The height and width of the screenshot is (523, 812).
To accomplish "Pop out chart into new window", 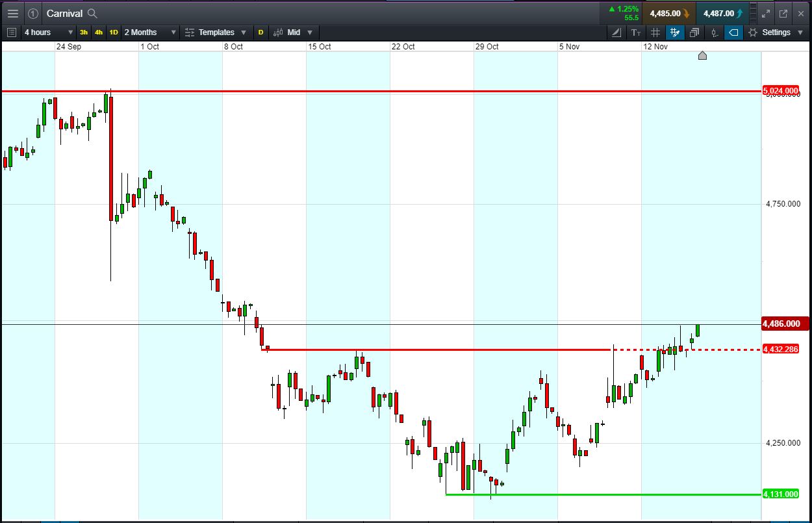I will click(783, 13).
